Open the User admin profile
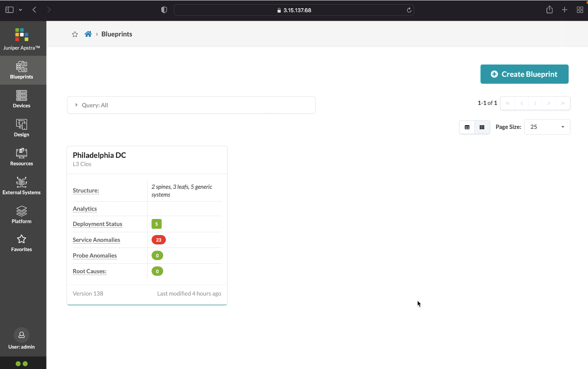Screen dimensions: 588x369 (x=22, y=339)
